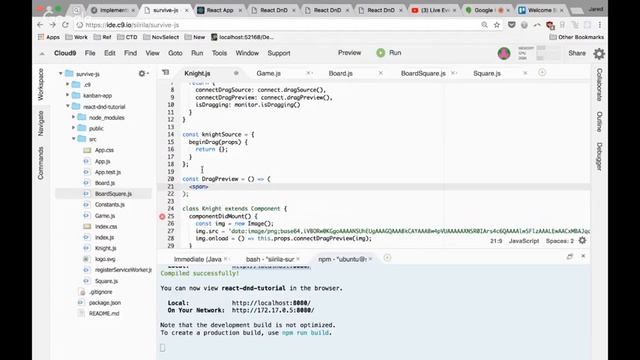Open the Navigate side panel

click(x=41, y=123)
